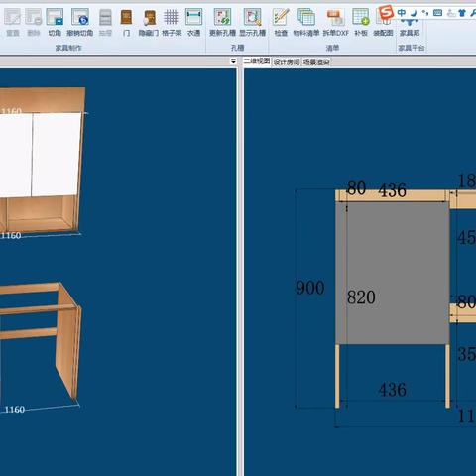The height and width of the screenshot is (476, 476).
Task: Open the 场景渲染 scene render tab
Action: pyautogui.click(x=316, y=61)
